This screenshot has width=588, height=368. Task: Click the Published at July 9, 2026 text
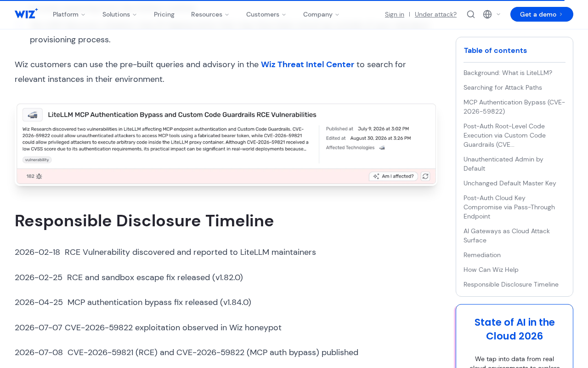[367, 129]
